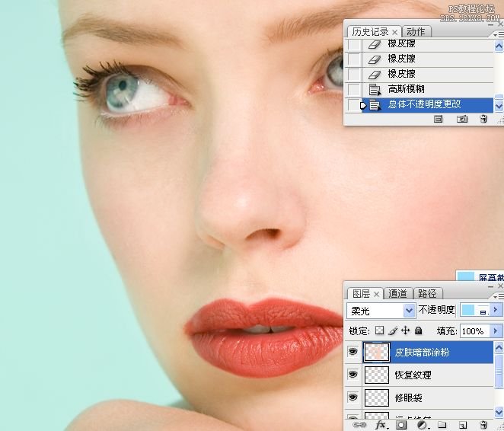
Task: Add a layer mask
Action: (x=400, y=425)
